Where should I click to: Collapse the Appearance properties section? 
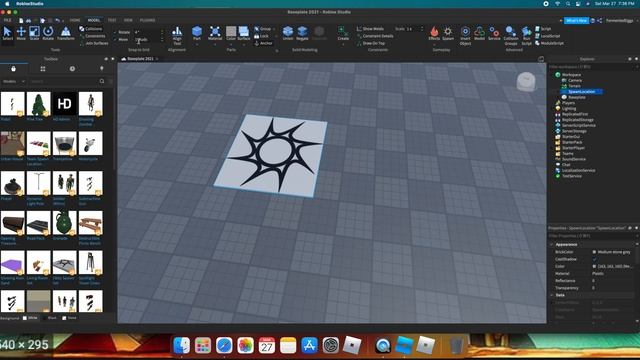[x=552, y=244]
